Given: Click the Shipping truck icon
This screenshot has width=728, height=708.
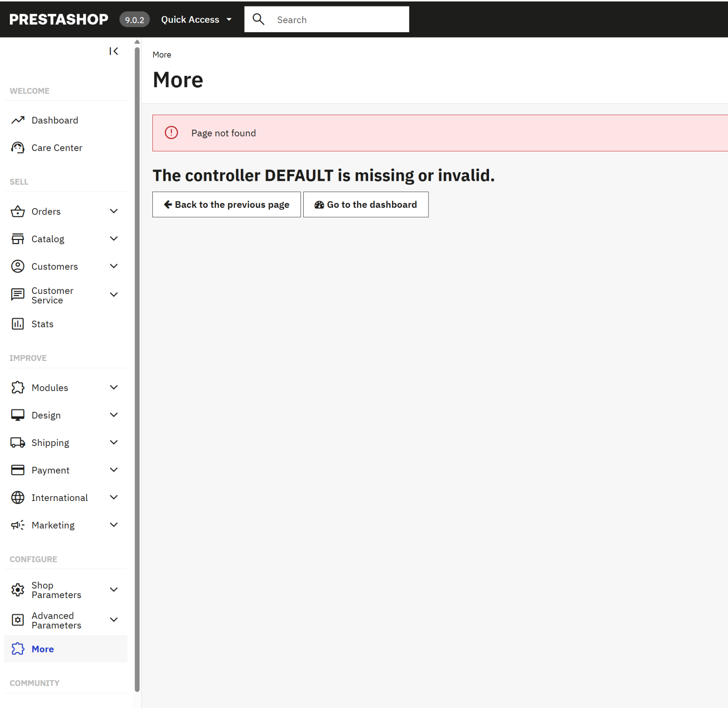Looking at the screenshot, I should (x=18, y=443).
